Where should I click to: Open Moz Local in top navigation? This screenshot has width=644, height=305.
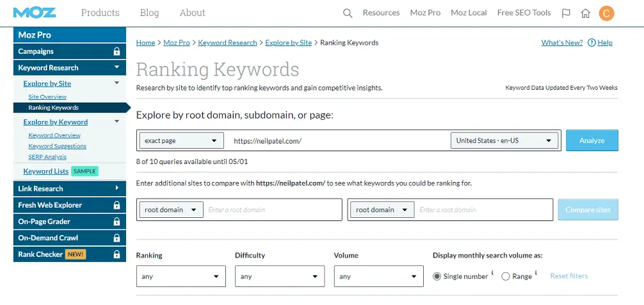point(469,13)
